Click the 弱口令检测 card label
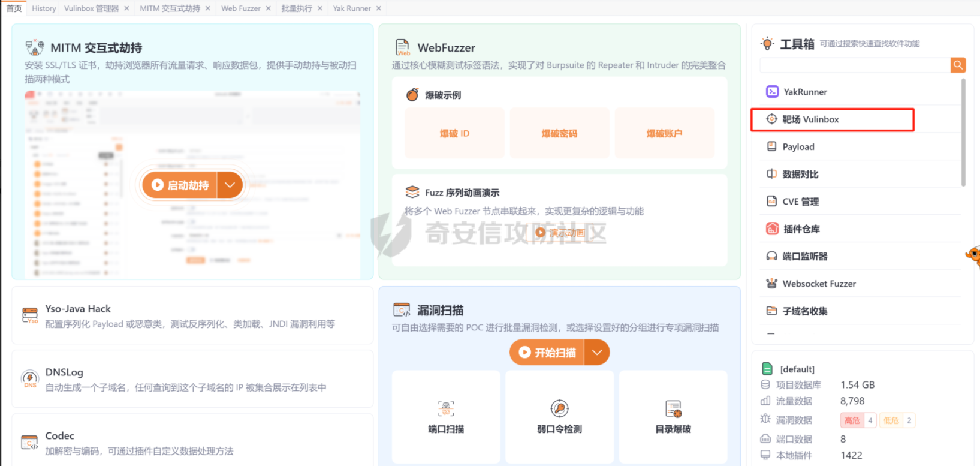 coord(559,429)
